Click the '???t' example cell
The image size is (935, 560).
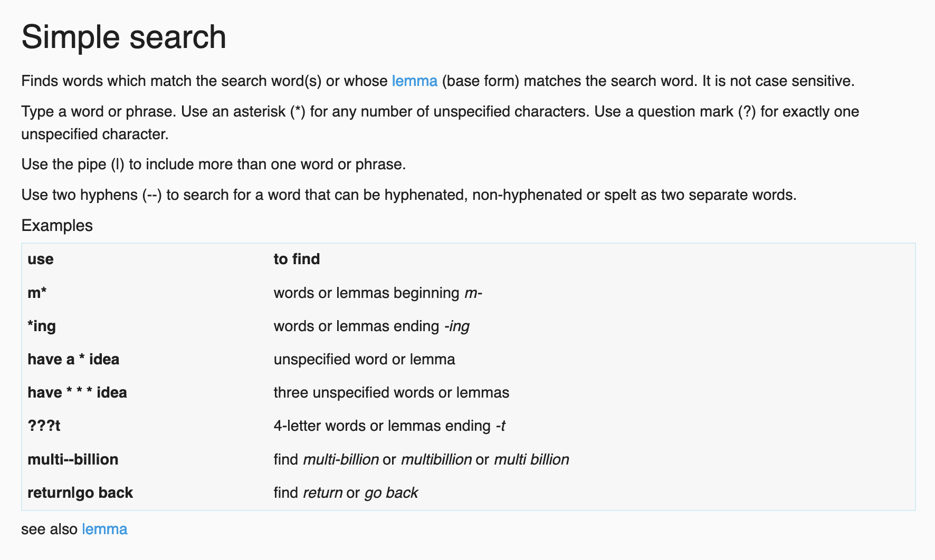coord(44,426)
